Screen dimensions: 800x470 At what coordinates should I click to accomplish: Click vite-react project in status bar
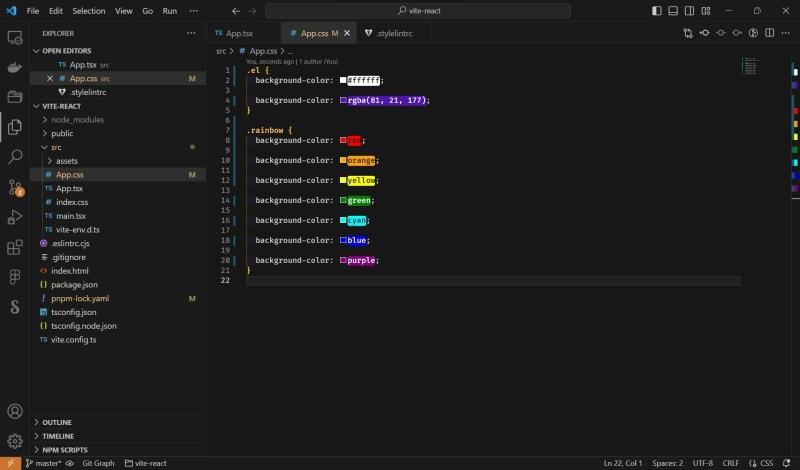click(x=146, y=463)
